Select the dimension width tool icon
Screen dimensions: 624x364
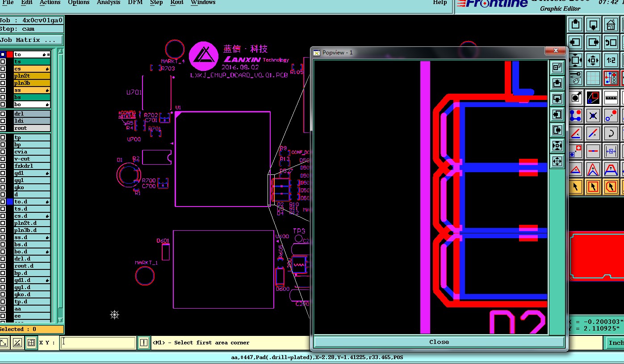(x=611, y=151)
